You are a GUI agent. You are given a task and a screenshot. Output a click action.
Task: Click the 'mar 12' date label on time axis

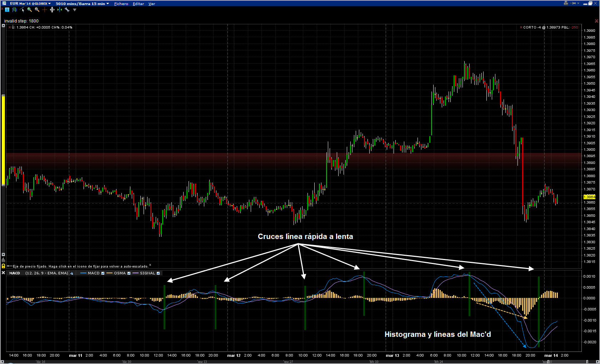coord(234,355)
